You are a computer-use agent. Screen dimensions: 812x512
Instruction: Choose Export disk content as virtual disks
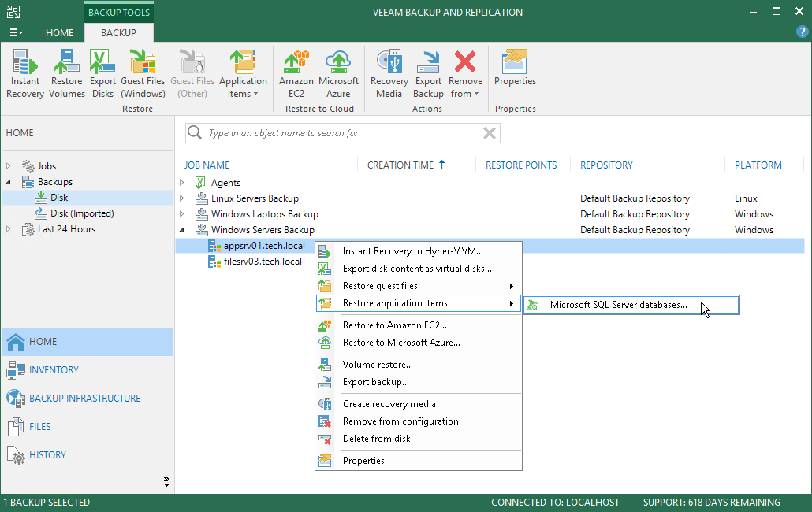[418, 269]
